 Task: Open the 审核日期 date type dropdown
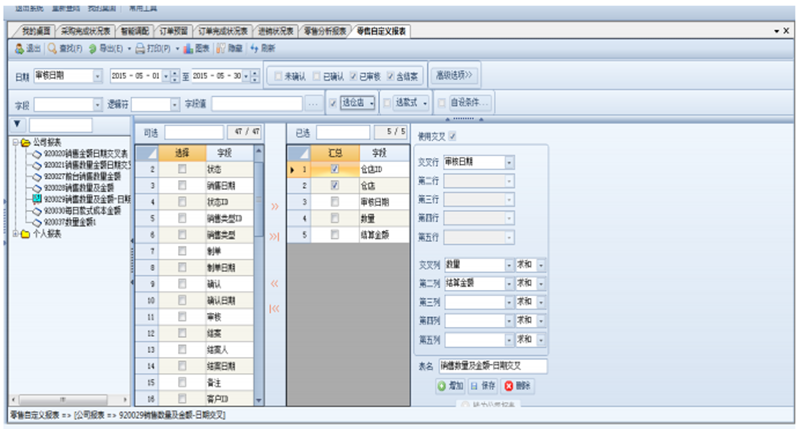[98, 76]
